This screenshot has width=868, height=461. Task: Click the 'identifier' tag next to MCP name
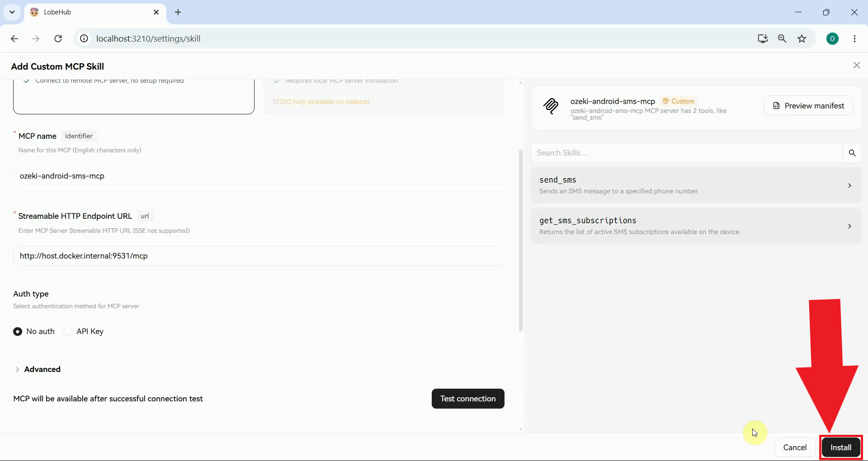point(79,136)
